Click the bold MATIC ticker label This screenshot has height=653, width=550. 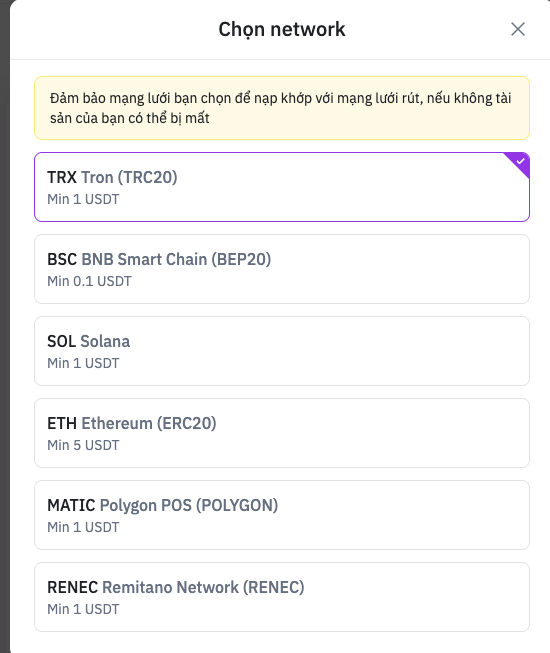tap(71, 506)
